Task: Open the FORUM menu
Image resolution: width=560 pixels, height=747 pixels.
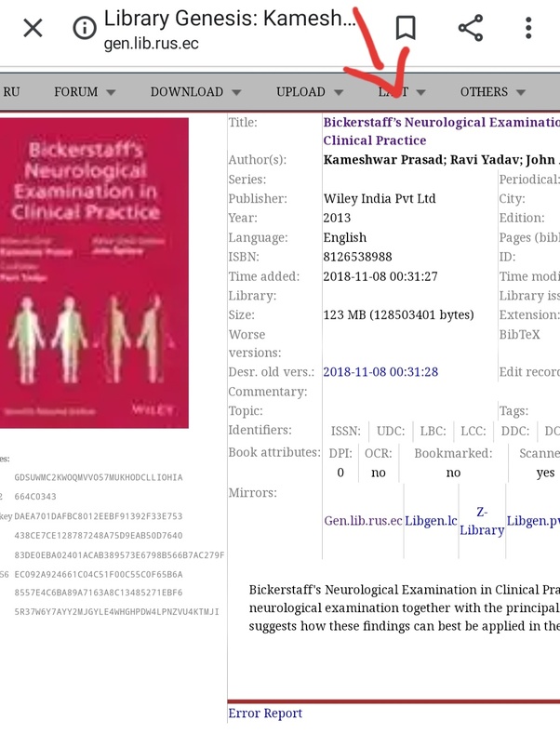Action: click(75, 91)
